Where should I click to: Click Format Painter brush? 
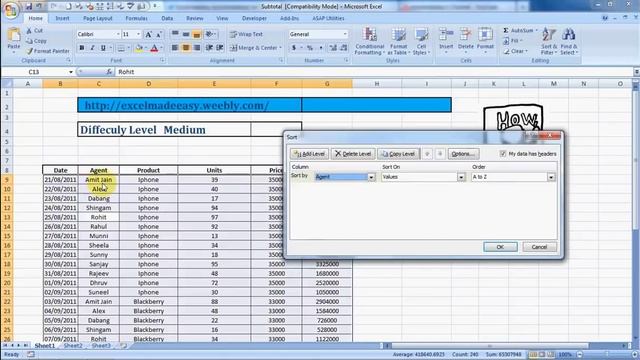(x=29, y=51)
